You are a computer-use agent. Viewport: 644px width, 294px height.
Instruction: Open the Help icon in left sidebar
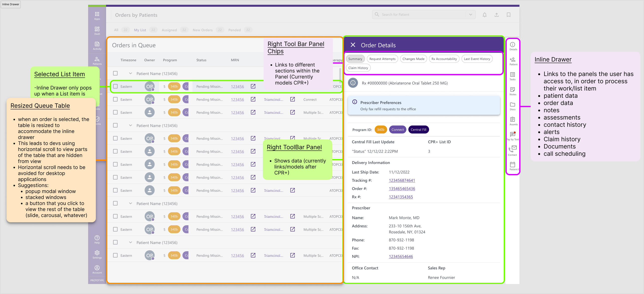97,239
